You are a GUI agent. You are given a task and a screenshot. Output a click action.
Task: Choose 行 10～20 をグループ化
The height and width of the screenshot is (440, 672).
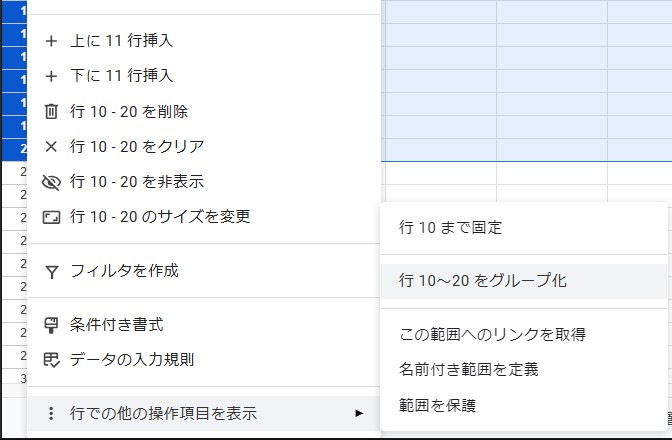tap(482, 281)
